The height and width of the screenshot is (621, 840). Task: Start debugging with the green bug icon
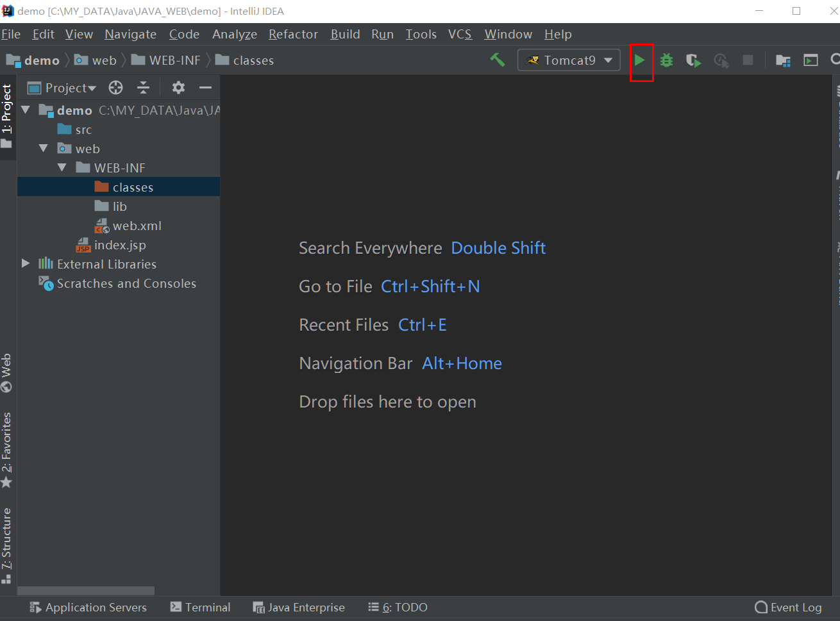point(666,60)
